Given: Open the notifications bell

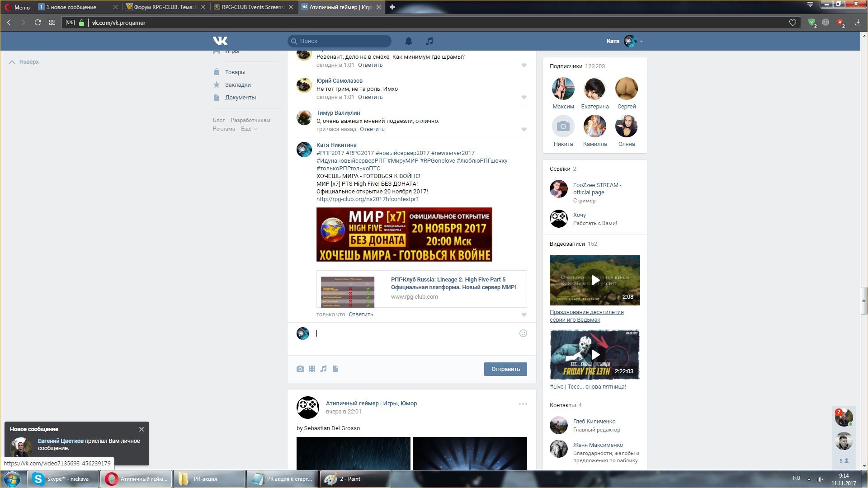Looking at the screenshot, I should coord(408,41).
